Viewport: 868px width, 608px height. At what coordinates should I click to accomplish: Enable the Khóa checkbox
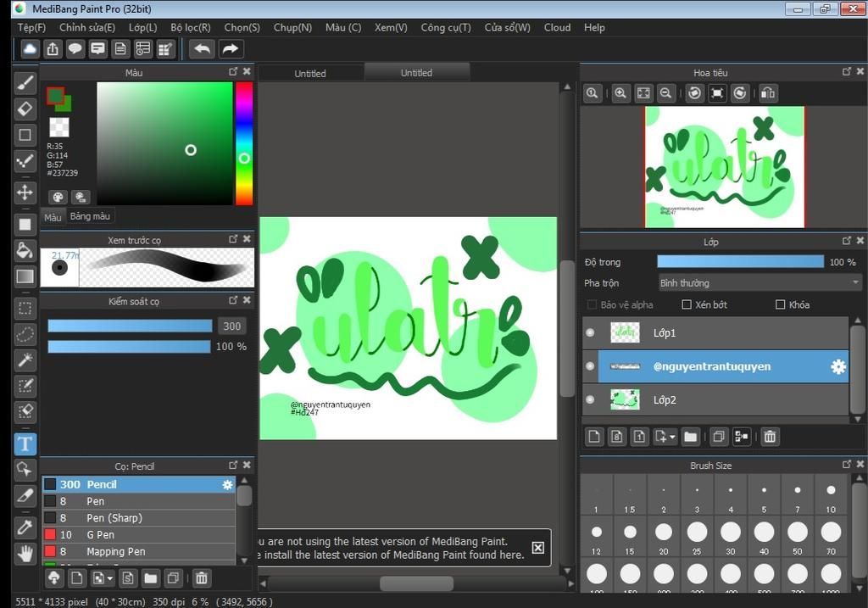781,304
